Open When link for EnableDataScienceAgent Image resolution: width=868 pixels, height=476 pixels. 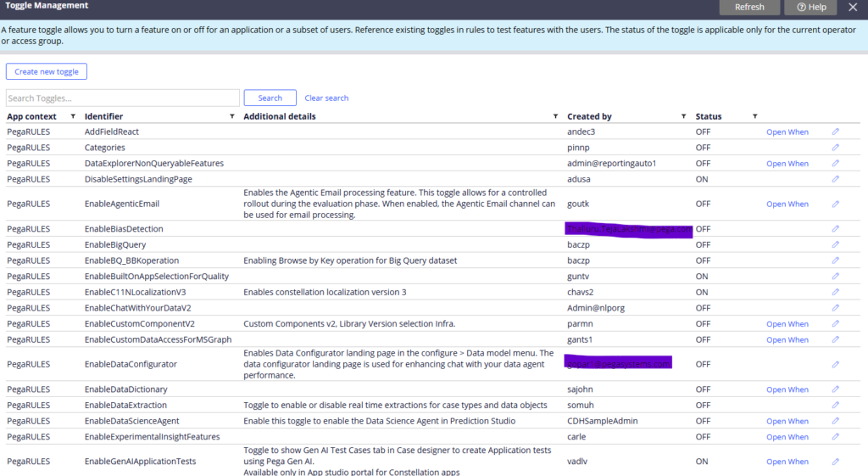click(x=787, y=421)
